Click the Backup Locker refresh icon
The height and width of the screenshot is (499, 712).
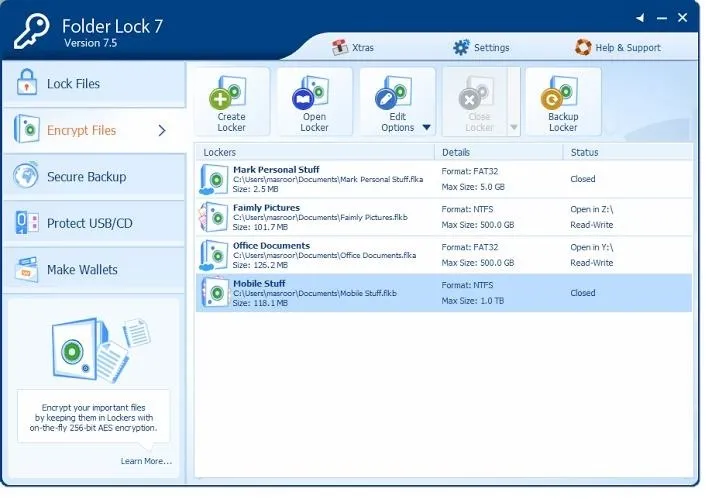point(559,93)
